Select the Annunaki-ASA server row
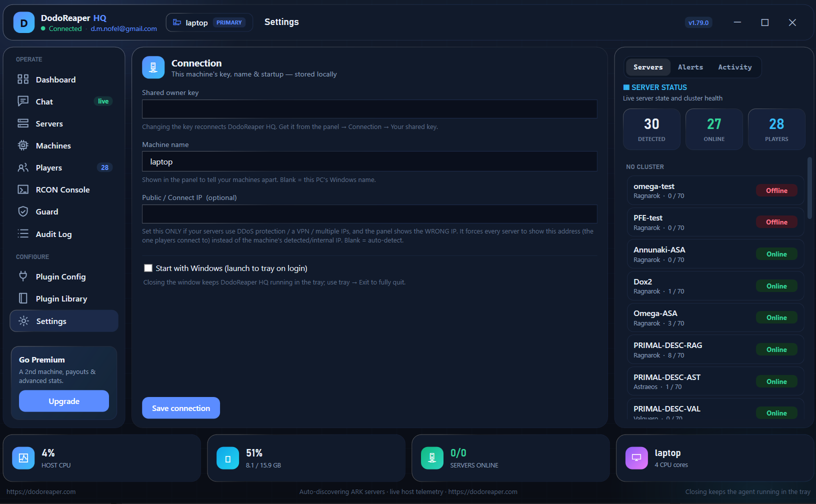Image resolution: width=816 pixels, height=504 pixels. pos(715,254)
